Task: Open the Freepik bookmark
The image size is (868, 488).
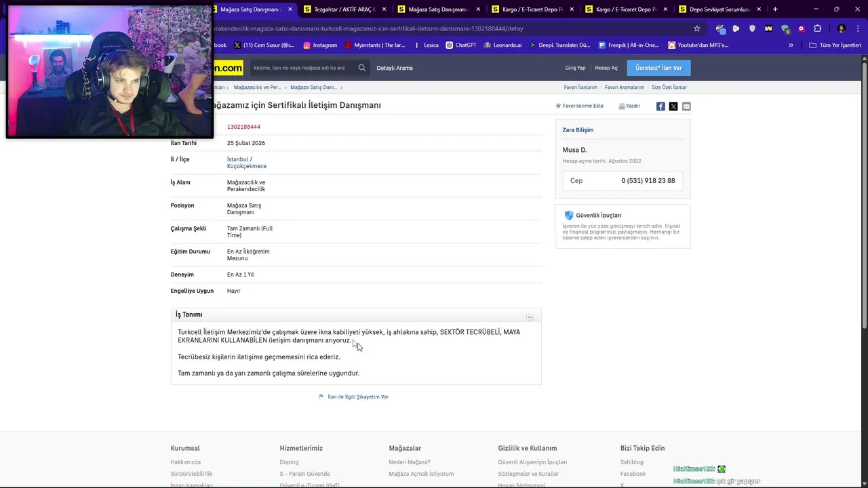Action: pyautogui.click(x=629, y=45)
